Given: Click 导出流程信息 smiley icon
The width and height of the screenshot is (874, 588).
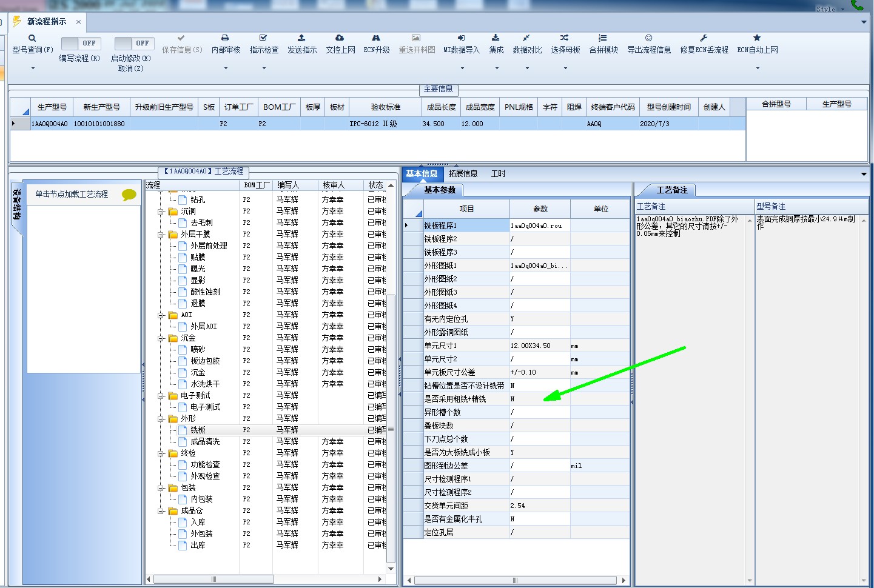Looking at the screenshot, I should 648,38.
